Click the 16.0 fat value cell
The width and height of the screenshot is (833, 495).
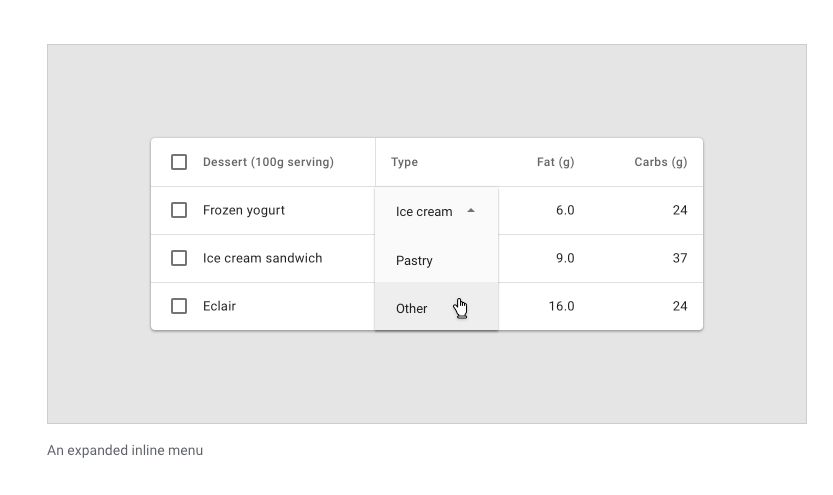click(x=561, y=306)
